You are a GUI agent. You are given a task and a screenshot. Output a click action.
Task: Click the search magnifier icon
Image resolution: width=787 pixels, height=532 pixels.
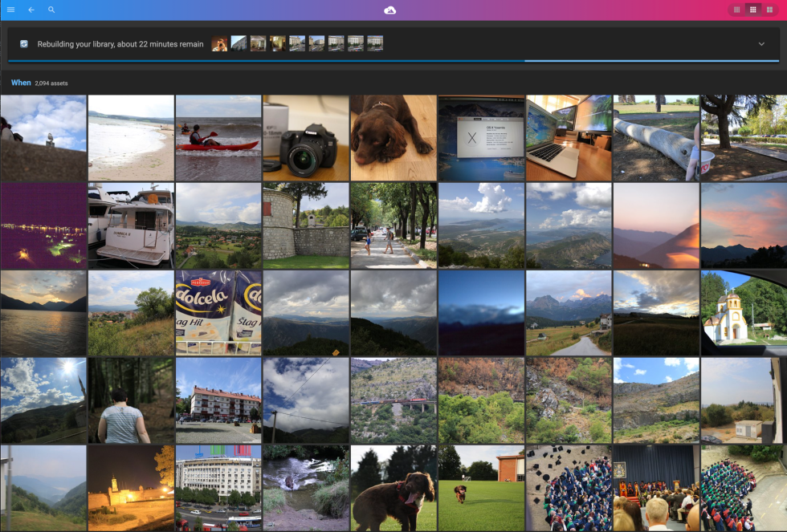[x=51, y=10]
